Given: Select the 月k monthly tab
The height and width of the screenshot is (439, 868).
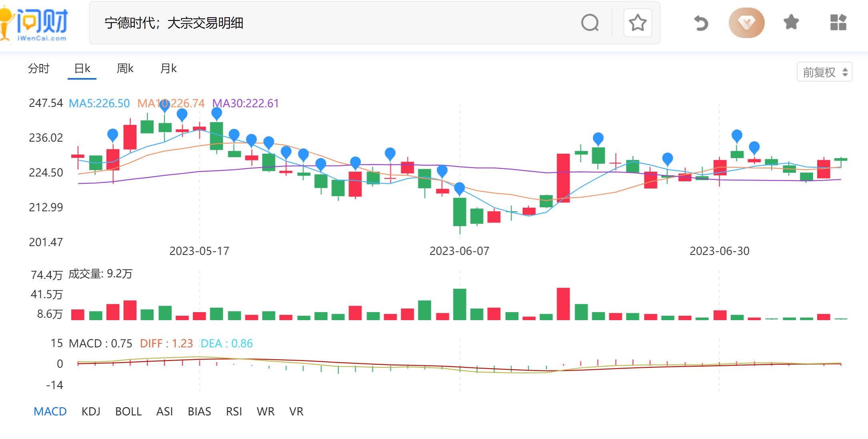Looking at the screenshot, I should [168, 68].
